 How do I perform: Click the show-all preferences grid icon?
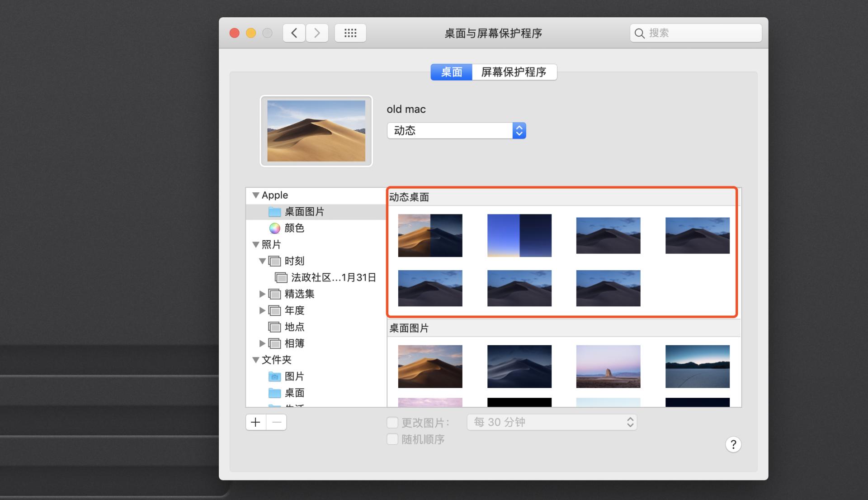click(x=350, y=33)
